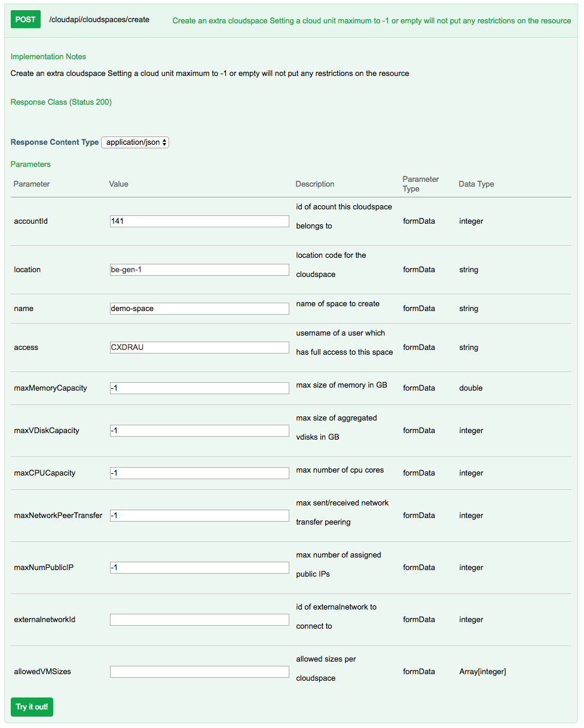This screenshot has width=584, height=728.
Task: Edit the maxMemoryCapacity value field
Action: click(199, 388)
